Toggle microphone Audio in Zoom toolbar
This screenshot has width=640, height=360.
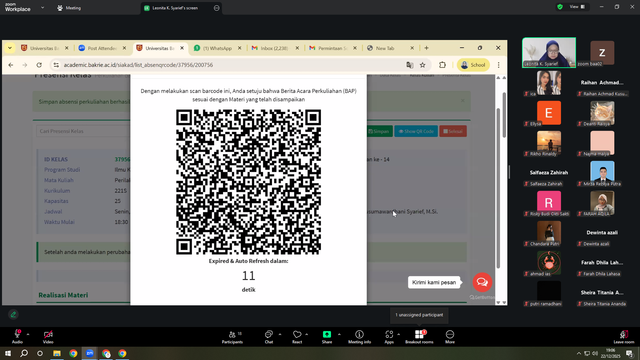(x=17, y=337)
